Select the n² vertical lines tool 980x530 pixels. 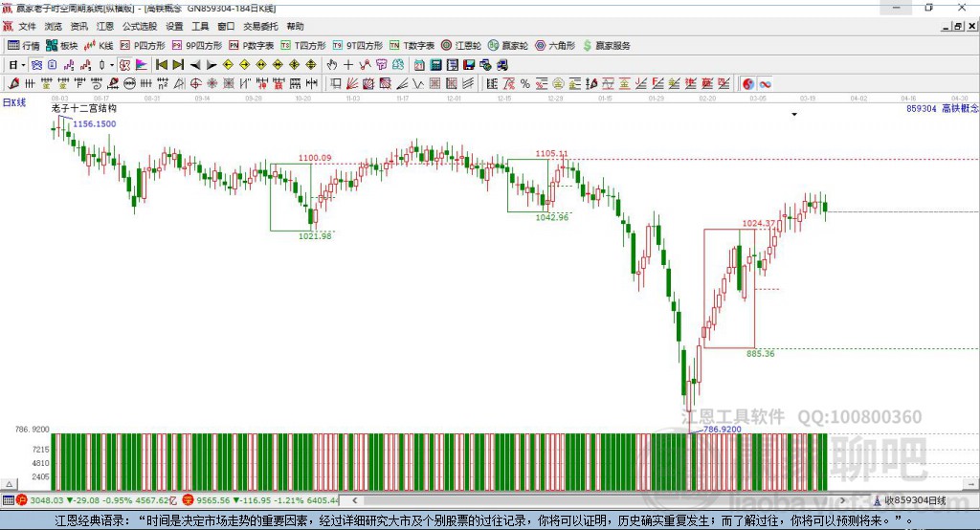[x=163, y=84]
